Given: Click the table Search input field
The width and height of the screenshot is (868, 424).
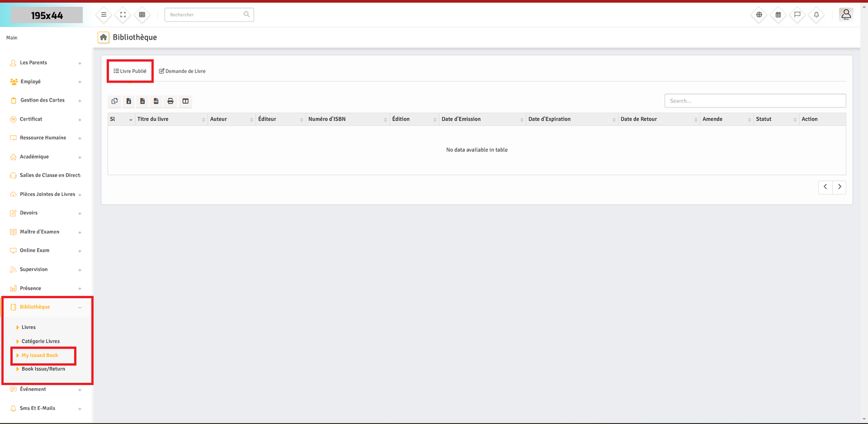Looking at the screenshot, I should (x=755, y=101).
